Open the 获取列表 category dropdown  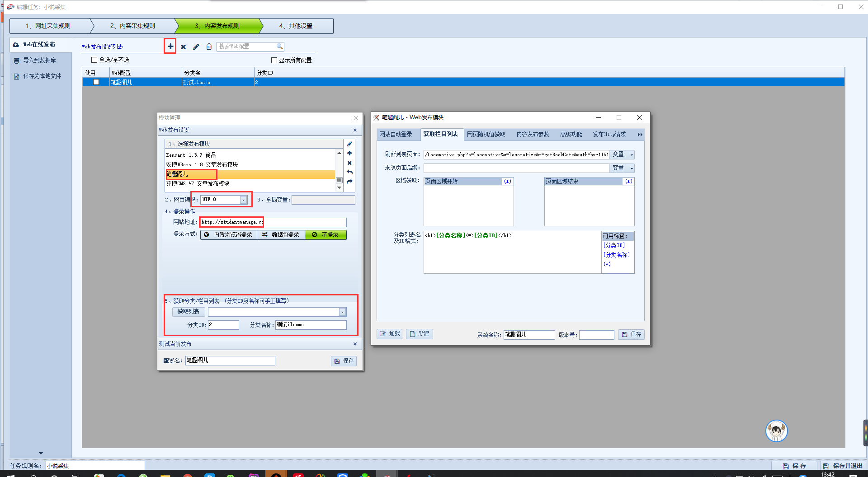[342, 312]
